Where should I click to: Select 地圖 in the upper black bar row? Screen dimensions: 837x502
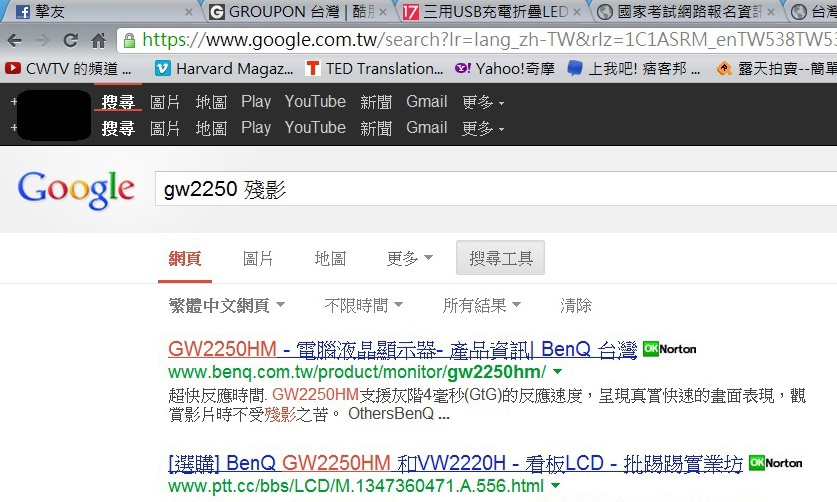(211, 101)
